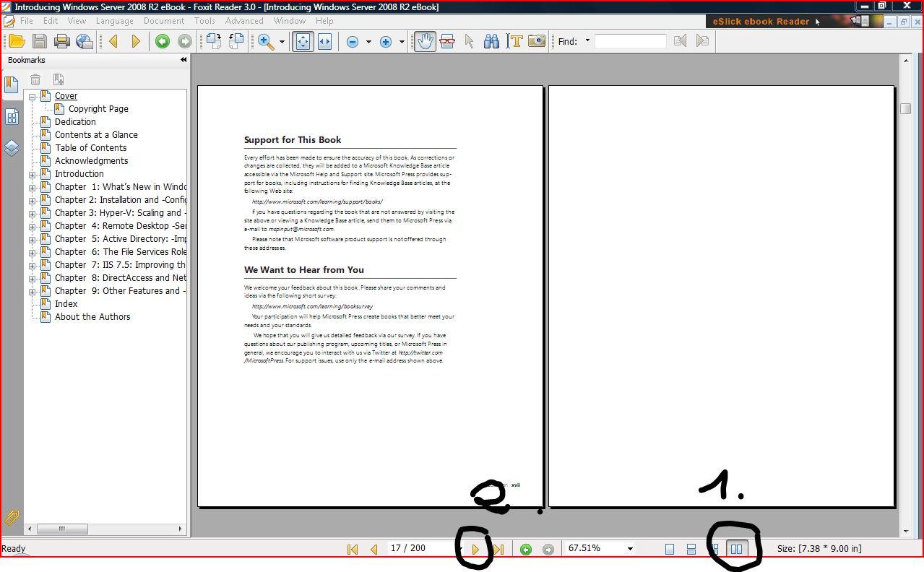Viewport: 924px width, 572px height.
Task: Add a new bookmark icon in panel
Action: (59, 79)
